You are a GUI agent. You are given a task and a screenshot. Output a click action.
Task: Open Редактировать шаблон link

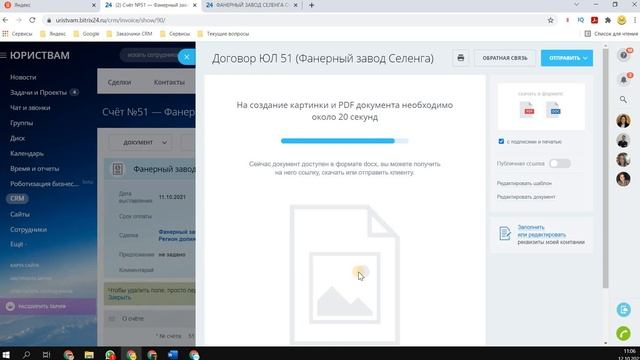[x=524, y=183]
